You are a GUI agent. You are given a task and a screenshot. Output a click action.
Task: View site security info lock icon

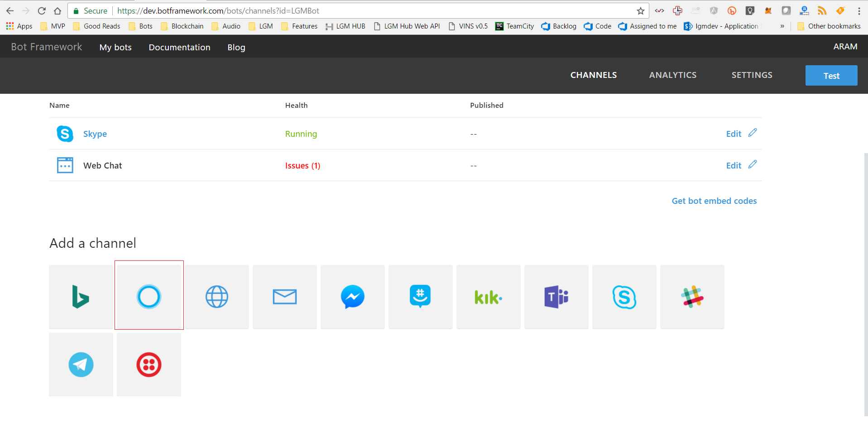click(76, 11)
